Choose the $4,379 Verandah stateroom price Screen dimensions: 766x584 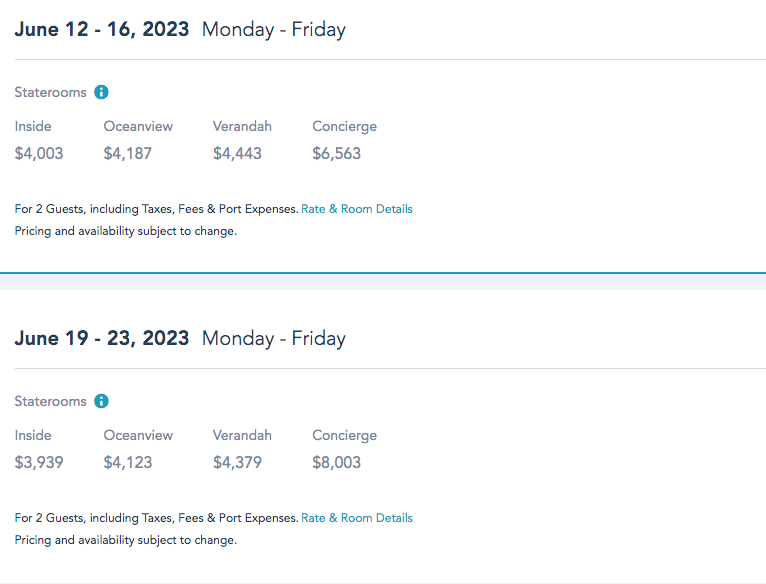click(237, 462)
